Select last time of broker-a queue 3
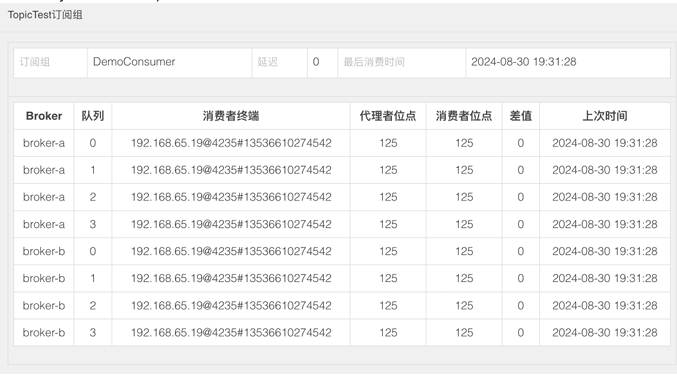 (x=604, y=224)
